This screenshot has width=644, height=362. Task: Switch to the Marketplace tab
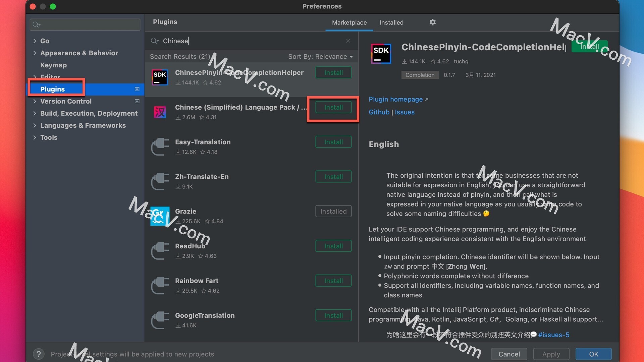(349, 22)
